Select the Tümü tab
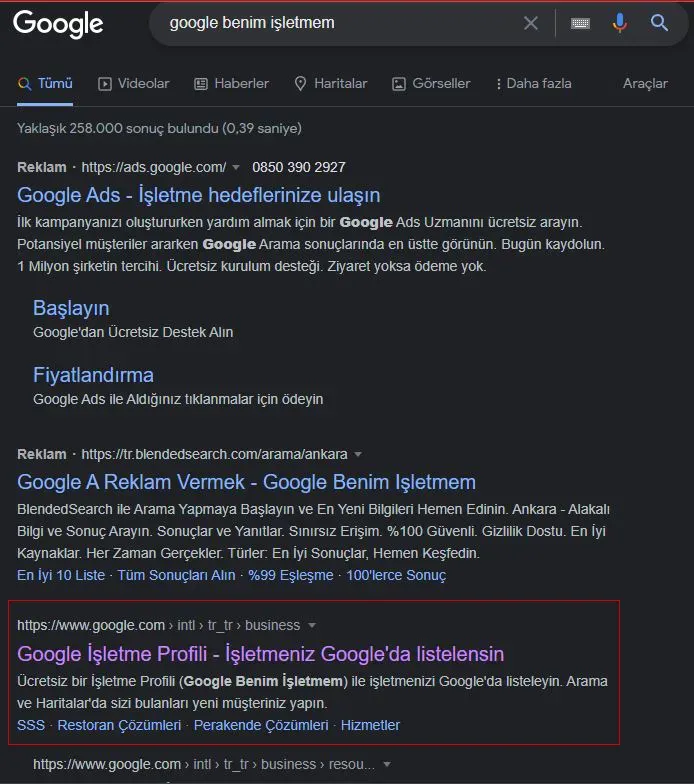 tap(45, 84)
